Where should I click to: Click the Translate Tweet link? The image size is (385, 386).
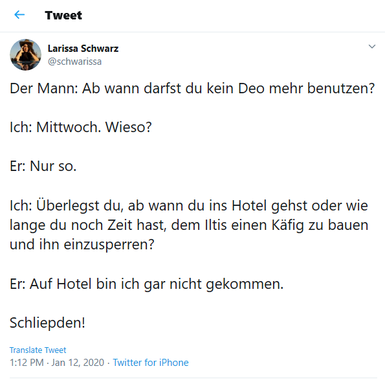tap(38, 350)
